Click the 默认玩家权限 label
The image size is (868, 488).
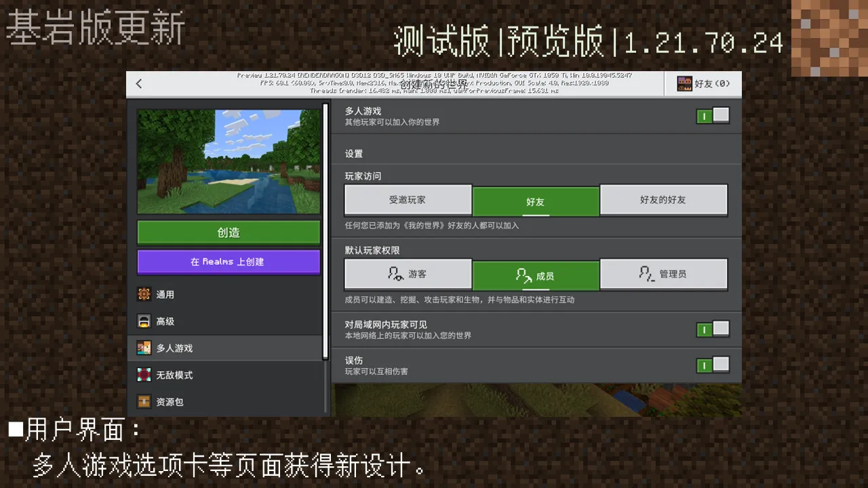372,250
